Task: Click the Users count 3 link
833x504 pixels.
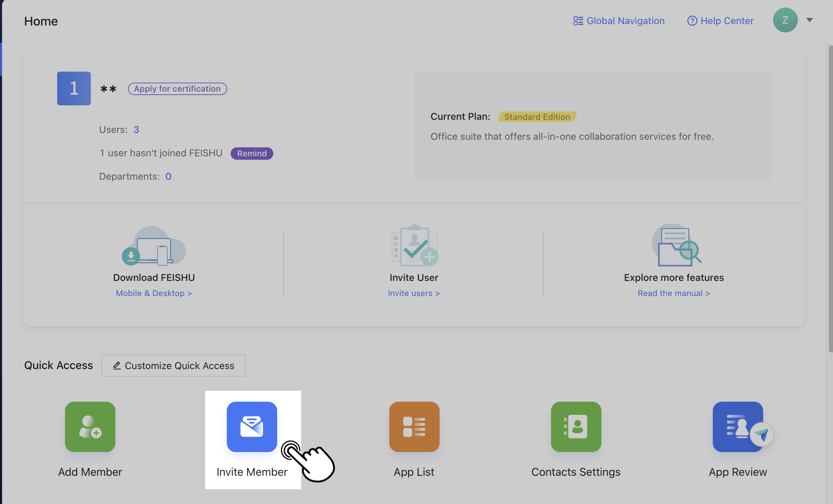Action: point(136,129)
